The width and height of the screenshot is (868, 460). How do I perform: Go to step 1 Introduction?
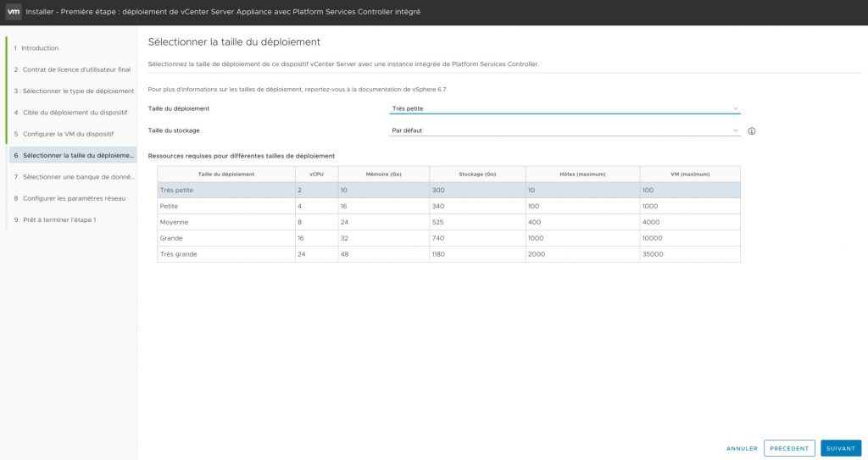(x=36, y=48)
